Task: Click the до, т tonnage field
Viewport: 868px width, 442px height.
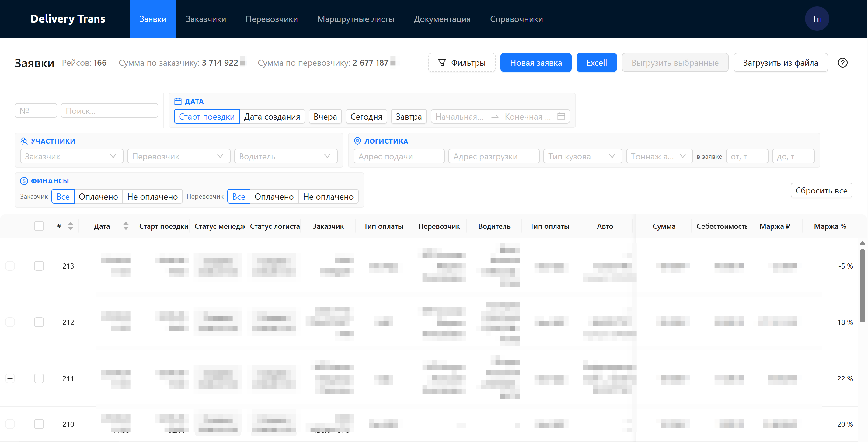Action: point(793,156)
